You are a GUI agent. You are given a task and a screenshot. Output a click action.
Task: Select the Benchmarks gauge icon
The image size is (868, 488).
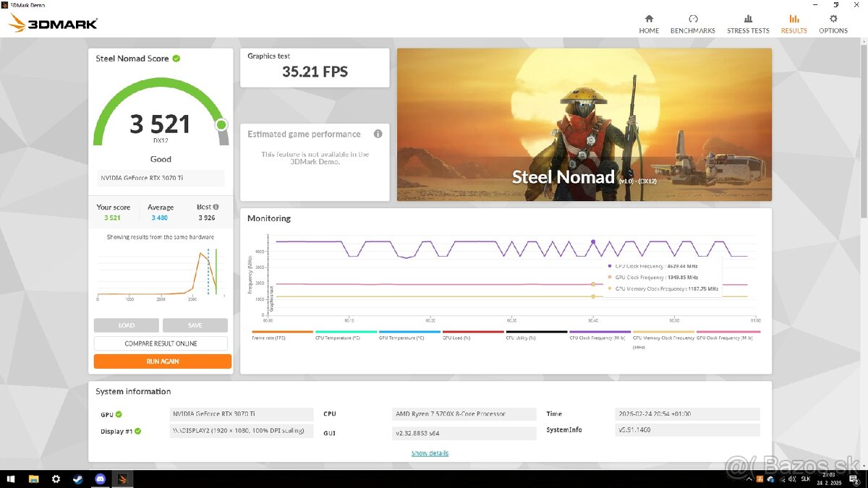point(694,21)
